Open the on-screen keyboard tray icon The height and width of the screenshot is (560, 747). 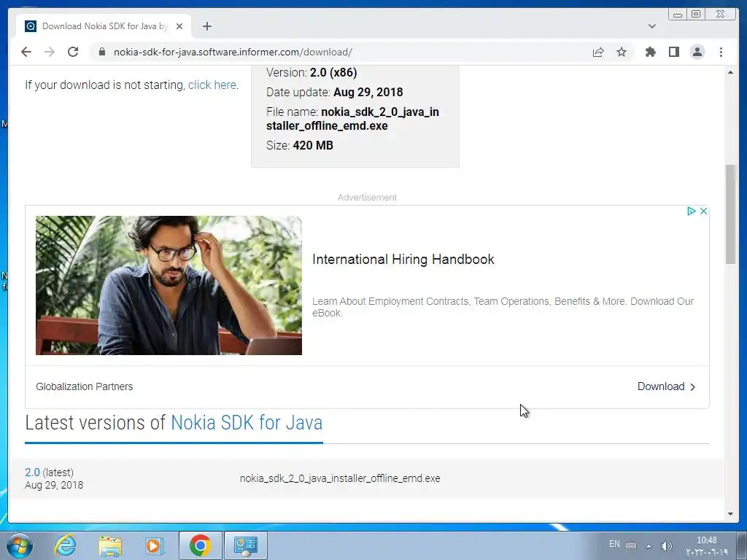631,545
